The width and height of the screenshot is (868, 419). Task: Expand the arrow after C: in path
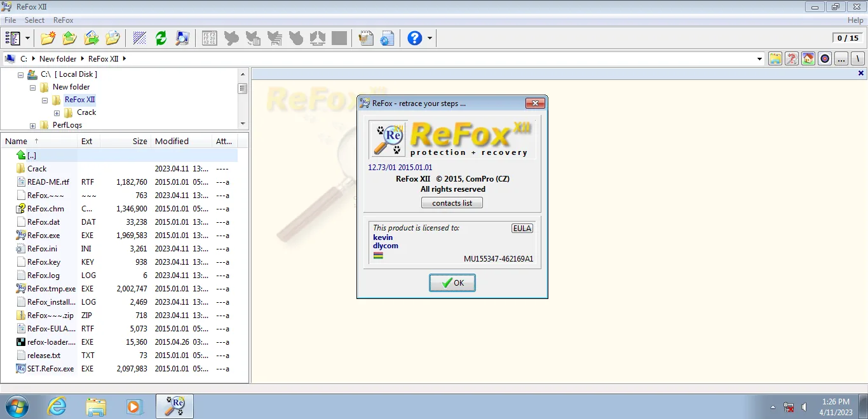(x=32, y=58)
